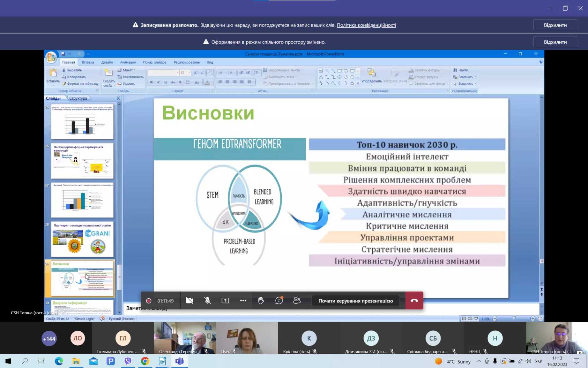Open the Дизайн ribbon tab
The height and width of the screenshot is (368, 588).
(x=107, y=62)
